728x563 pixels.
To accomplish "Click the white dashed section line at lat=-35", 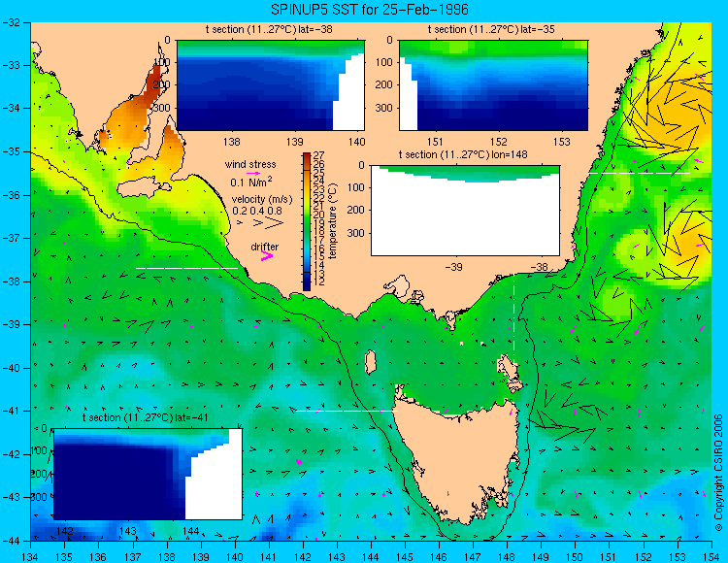I will point(640,173).
